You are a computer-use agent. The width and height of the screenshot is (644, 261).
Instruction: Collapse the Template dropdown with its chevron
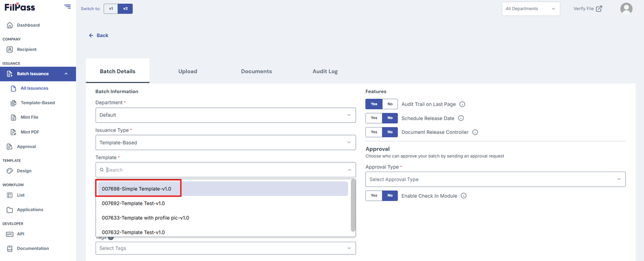coord(349,170)
